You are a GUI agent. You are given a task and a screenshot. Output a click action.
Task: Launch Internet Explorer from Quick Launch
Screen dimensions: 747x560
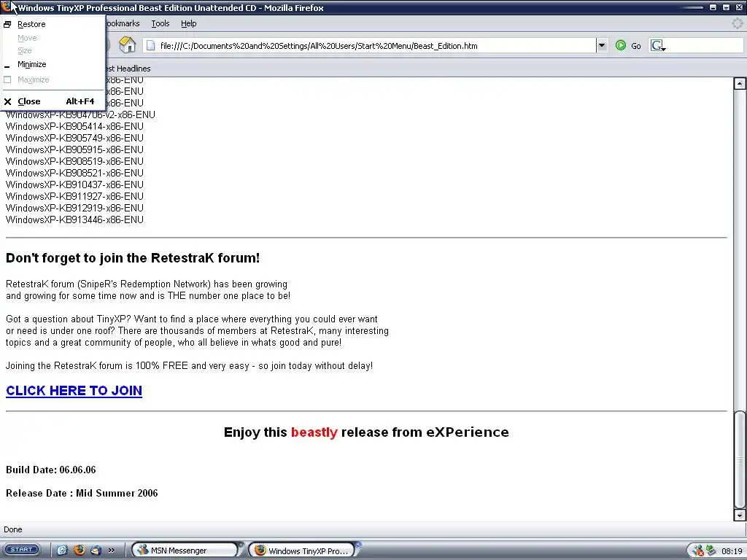point(62,550)
